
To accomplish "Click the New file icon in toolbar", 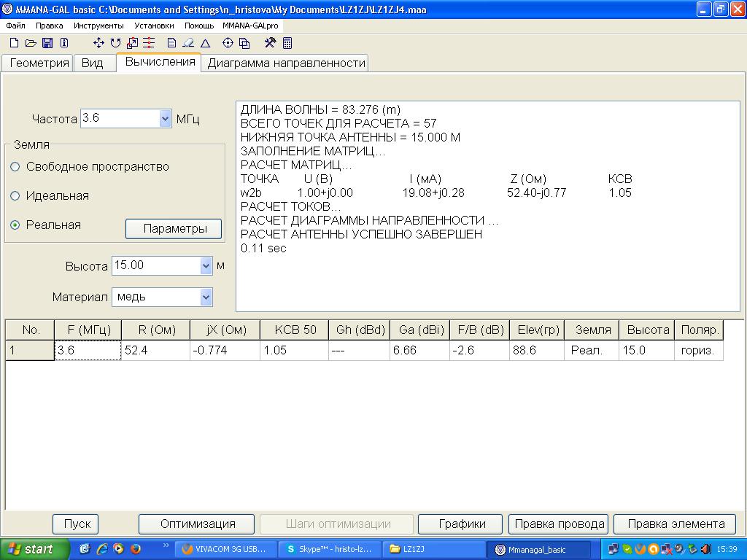I will click(14, 43).
